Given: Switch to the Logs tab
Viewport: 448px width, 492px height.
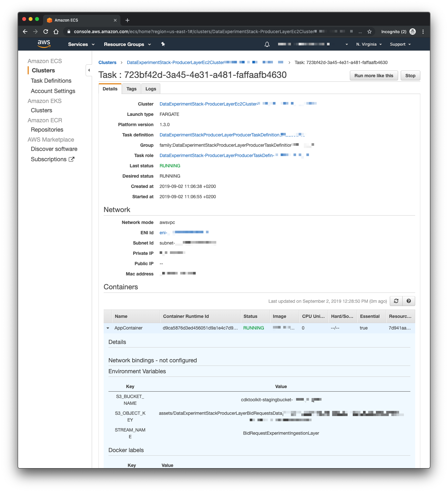Looking at the screenshot, I should click(x=151, y=89).
